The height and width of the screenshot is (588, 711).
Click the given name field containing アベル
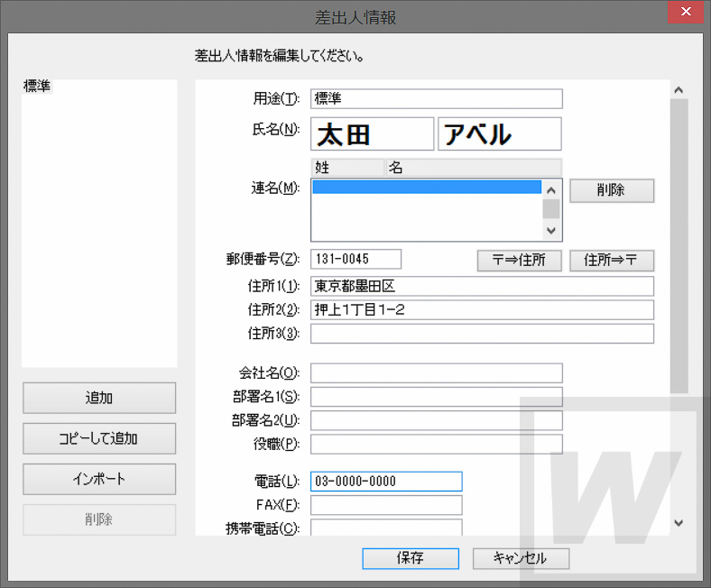(499, 133)
